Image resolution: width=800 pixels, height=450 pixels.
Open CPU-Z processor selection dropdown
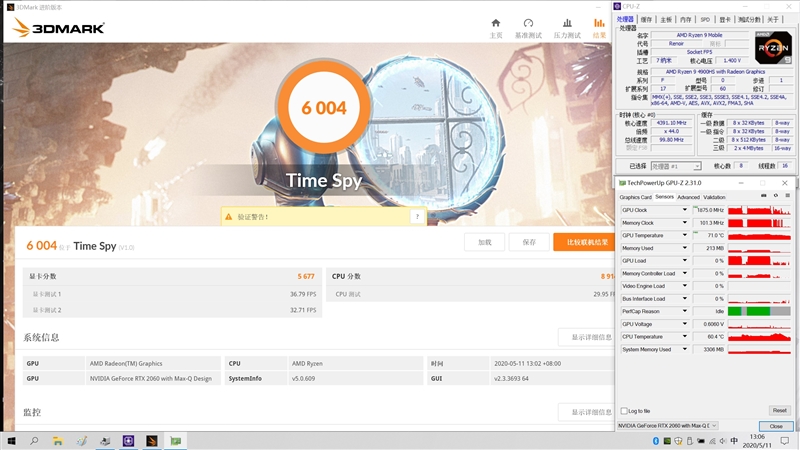[676, 166]
